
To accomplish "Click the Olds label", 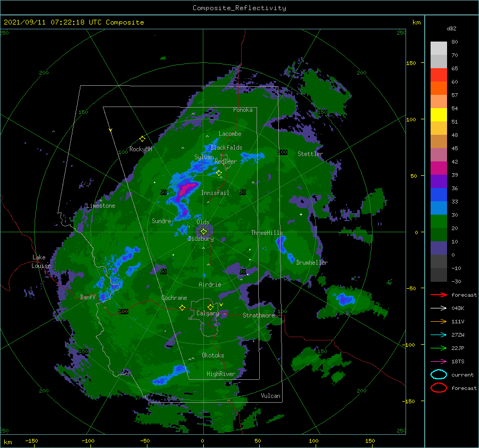I will (x=203, y=222).
